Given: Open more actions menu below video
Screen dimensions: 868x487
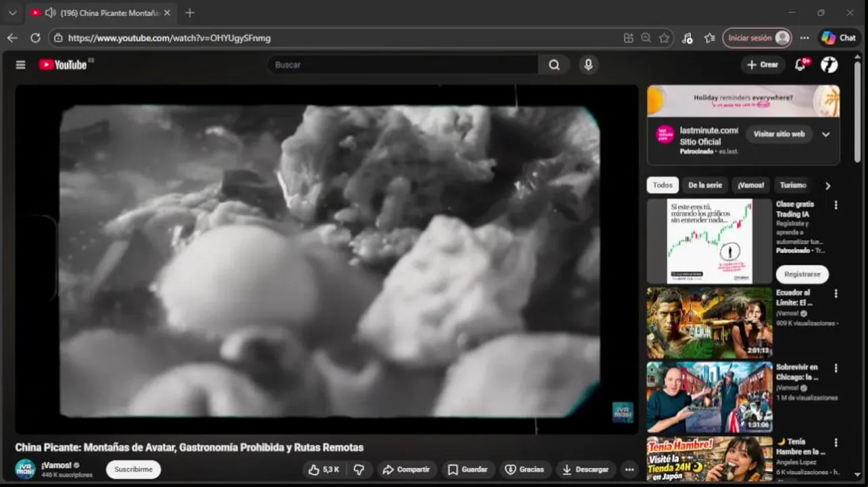Looking at the screenshot, I should [629, 469].
